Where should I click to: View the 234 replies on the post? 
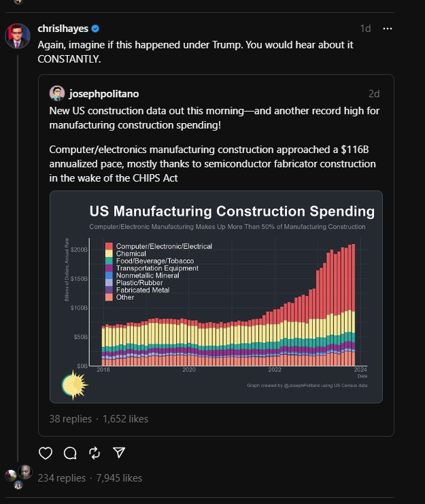click(x=62, y=478)
